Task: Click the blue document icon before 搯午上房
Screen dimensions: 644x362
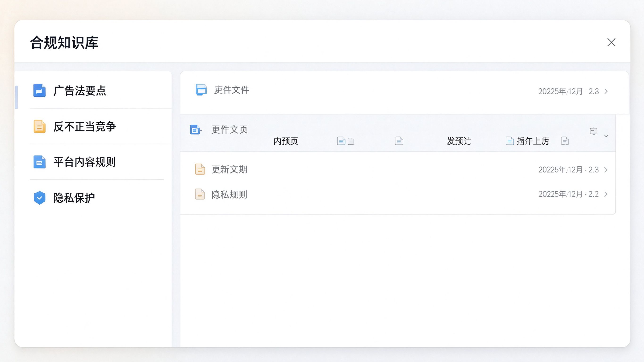Action: point(510,141)
